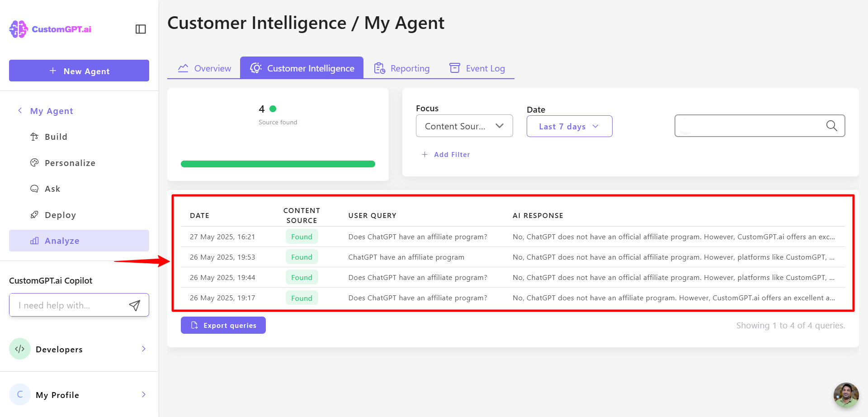Collapse the sidebar panel icon

(141, 29)
